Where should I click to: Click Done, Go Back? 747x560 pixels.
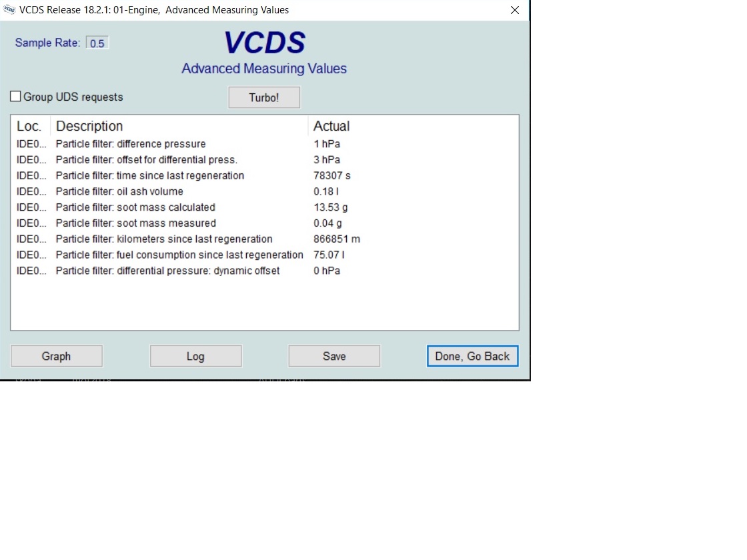tap(472, 356)
